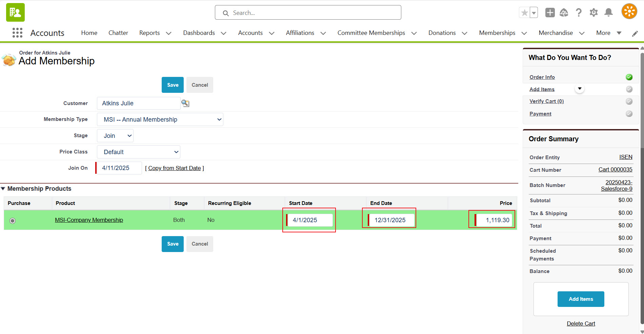The width and height of the screenshot is (644, 334).
Task: Click the customer lookup magnifier icon
Action: [x=185, y=103]
